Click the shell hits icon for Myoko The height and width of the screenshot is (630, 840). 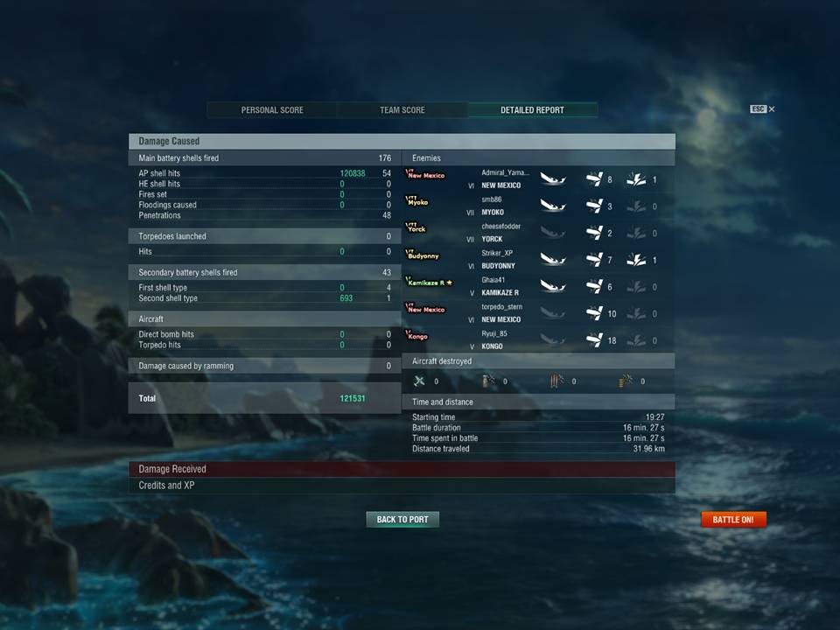(594, 206)
